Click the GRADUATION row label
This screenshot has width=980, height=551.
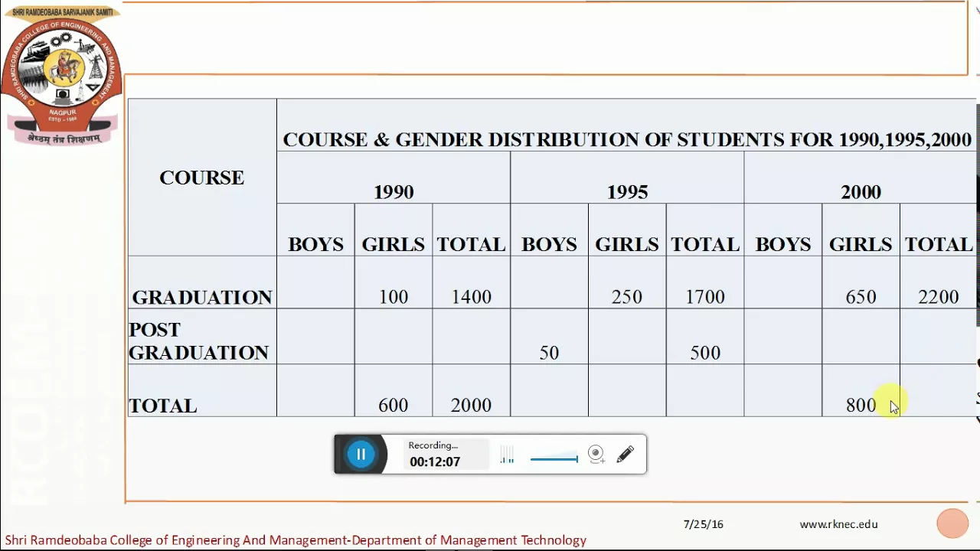point(202,297)
